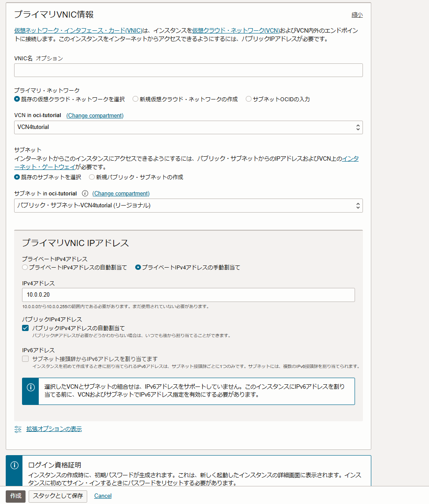
Task: Open the パブリック・サブネット-VCN4tutorial dropdown
Action: point(189,206)
